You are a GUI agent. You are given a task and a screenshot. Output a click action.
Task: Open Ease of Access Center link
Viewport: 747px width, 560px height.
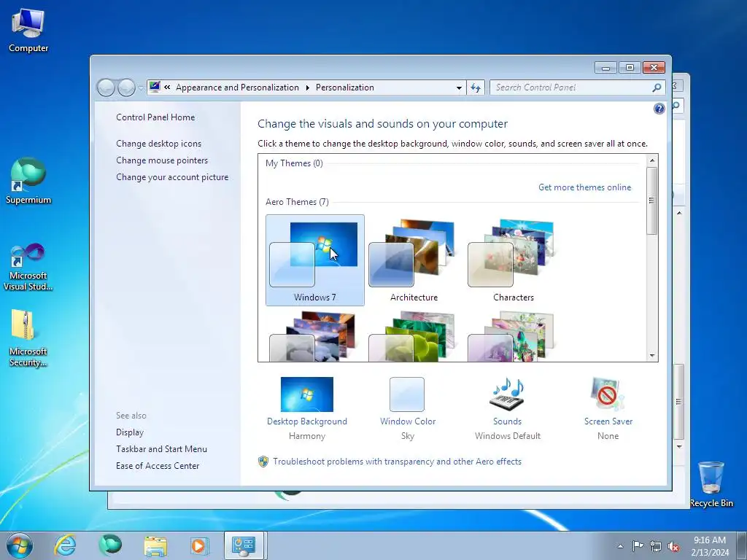158,466
